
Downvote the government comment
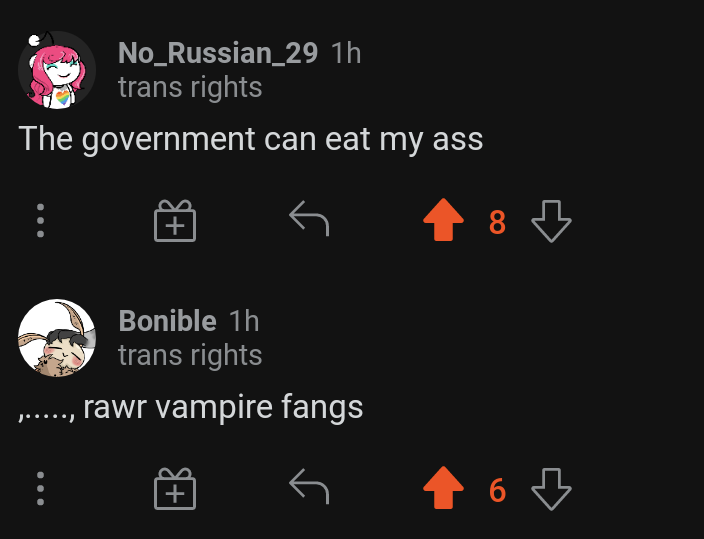551,221
